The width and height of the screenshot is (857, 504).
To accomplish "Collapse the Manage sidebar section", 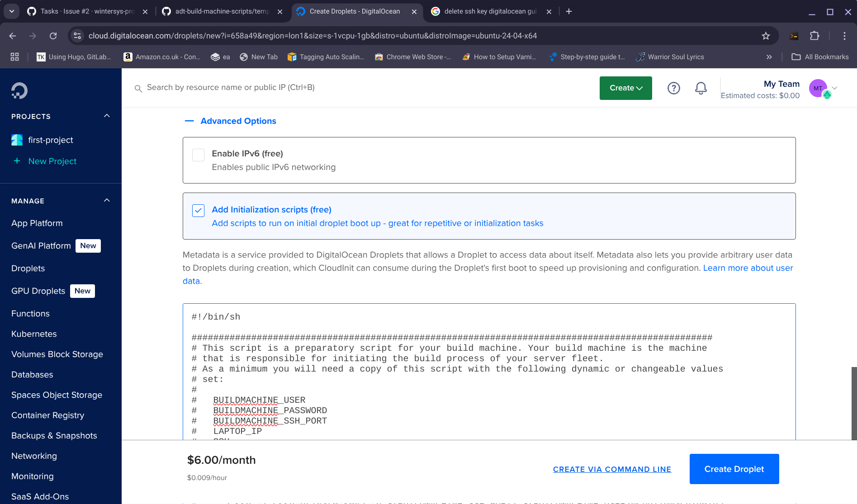I will (x=107, y=201).
